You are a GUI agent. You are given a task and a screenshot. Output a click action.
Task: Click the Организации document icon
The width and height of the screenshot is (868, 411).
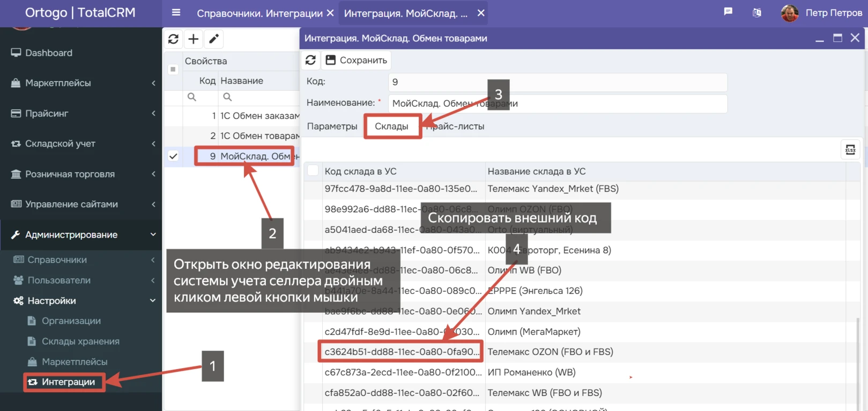[32, 321]
